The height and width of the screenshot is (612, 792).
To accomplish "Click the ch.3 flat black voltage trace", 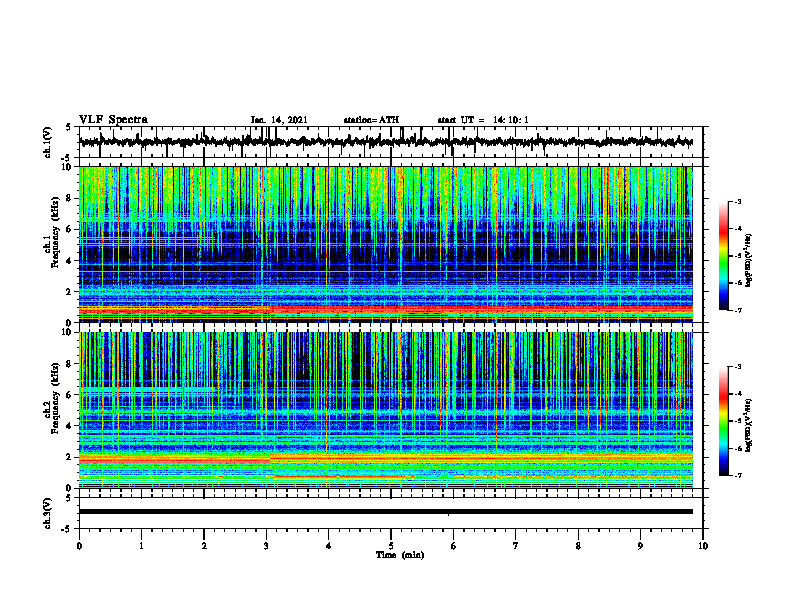I will click(x=386, y=512).
